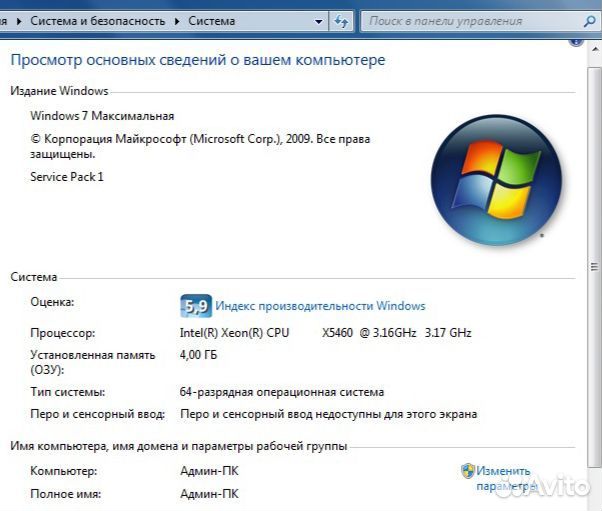This screenshot has height=511, width=602.
Task: Click the refresh button beside the address bar
Action: [x=342, y=20]
